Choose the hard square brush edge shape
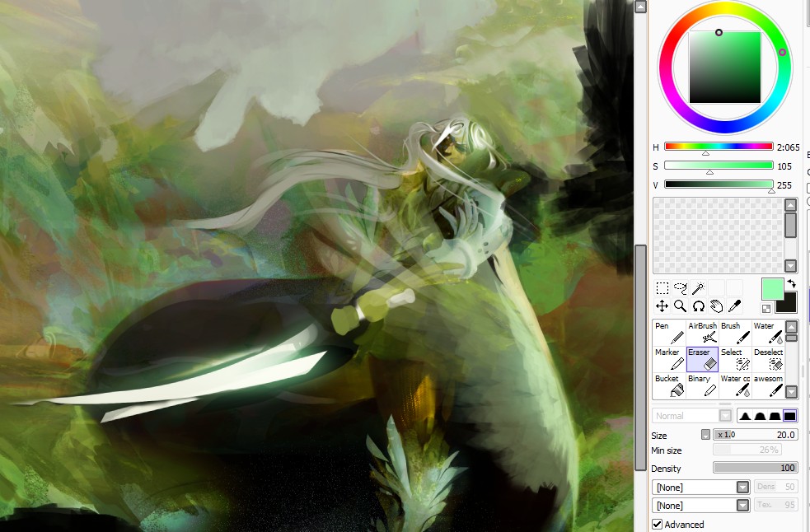Viewport: 810px width, 532px height. tap(790, 416)
